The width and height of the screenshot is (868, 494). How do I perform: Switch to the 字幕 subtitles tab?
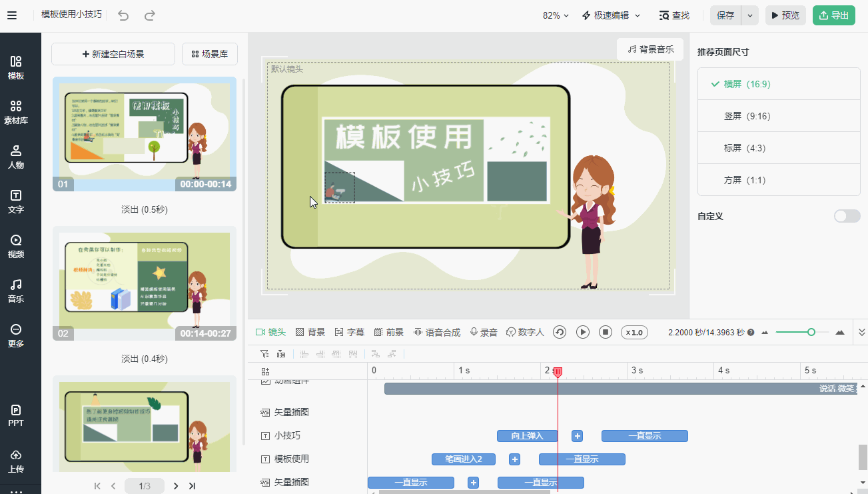tap(349, 332)
